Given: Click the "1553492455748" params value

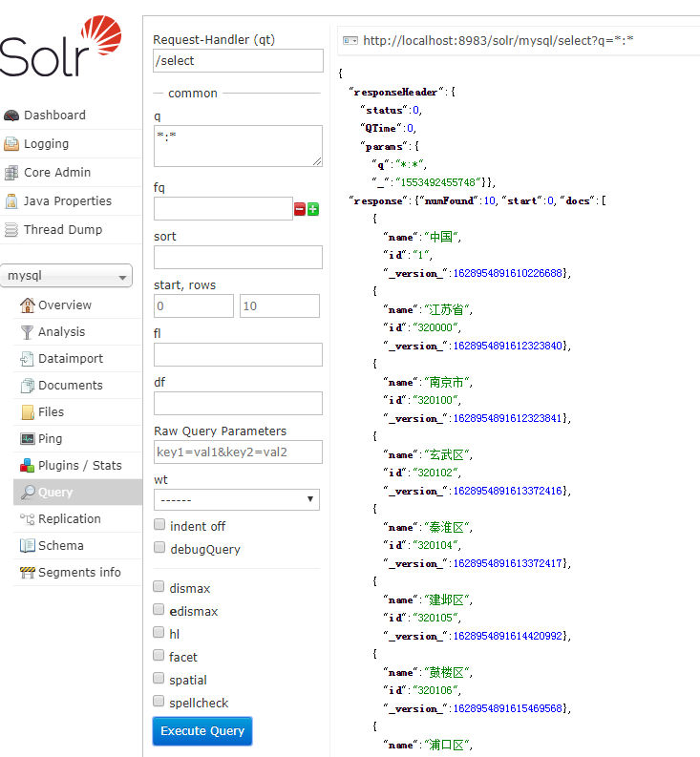Looking at the screenshot, I should click(438, 182).
